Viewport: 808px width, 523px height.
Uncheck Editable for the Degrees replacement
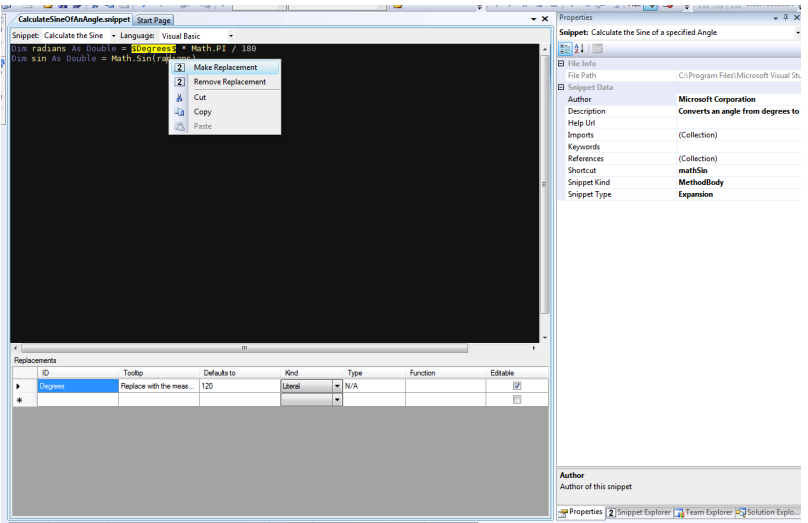[x=517, y=386]
